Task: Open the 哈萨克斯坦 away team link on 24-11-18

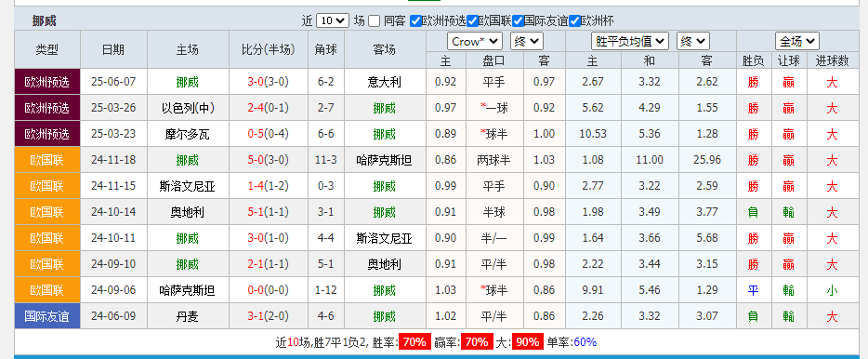Action: pyautogui.click(x=385, y=161)
